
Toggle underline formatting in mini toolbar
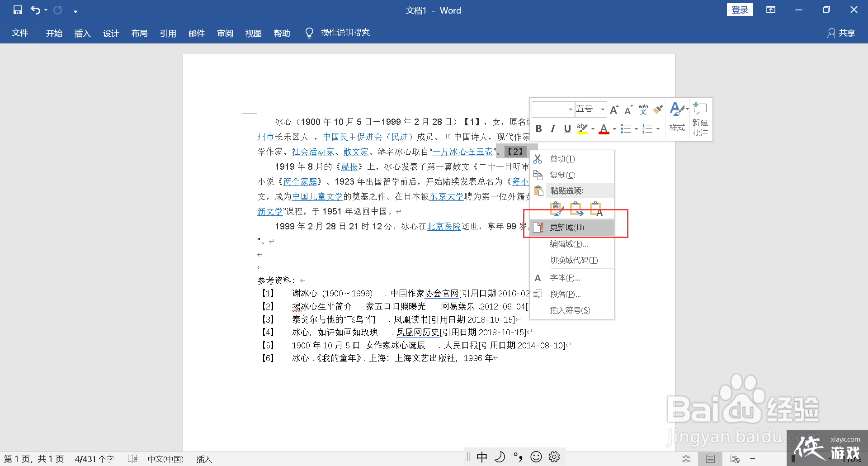(x=567, y=129)
